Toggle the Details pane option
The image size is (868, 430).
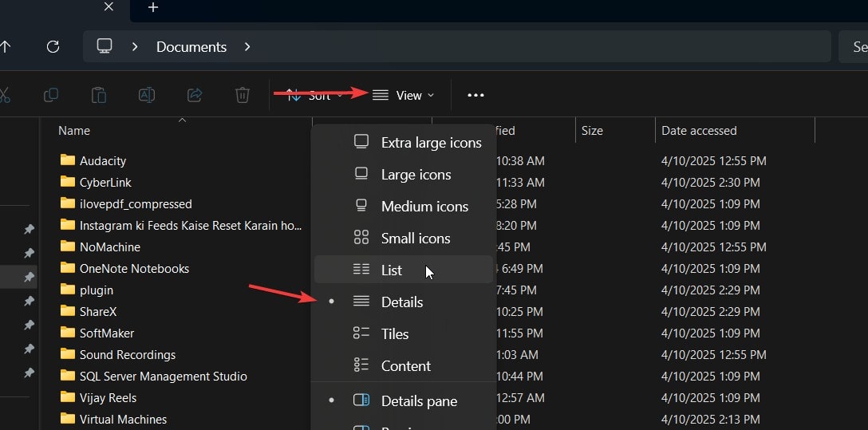(x=418, y=401)
